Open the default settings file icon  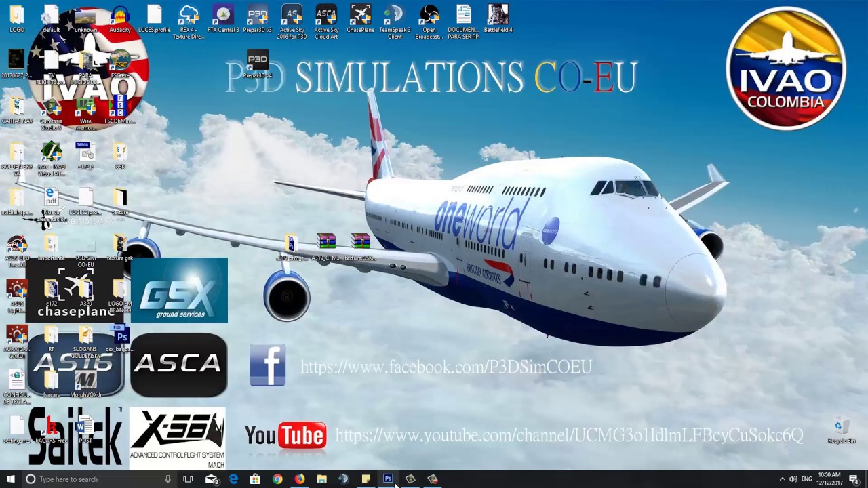[x=51, y=19]
